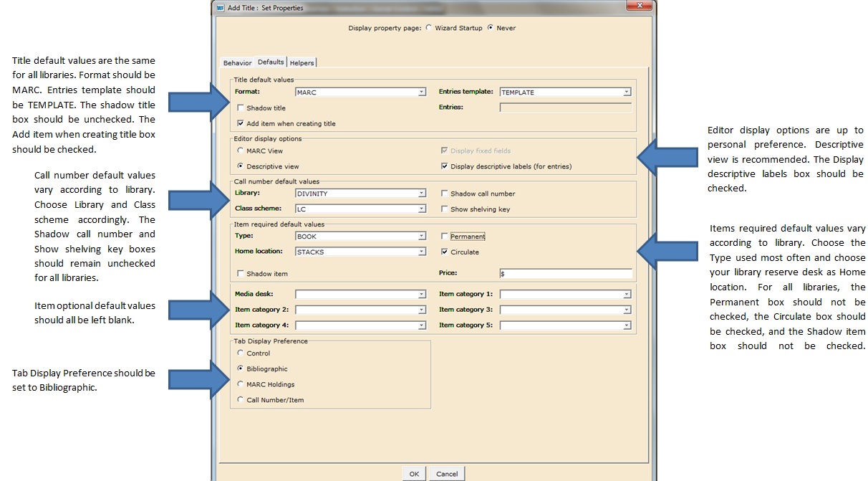
Task: Click the Price input field
Action: coord(565,274)
